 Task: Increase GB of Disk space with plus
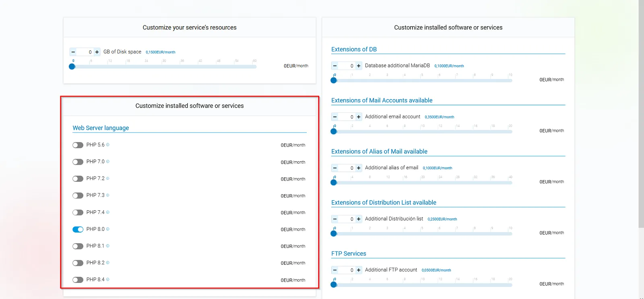pyautogui.click(x=97, y=52)
